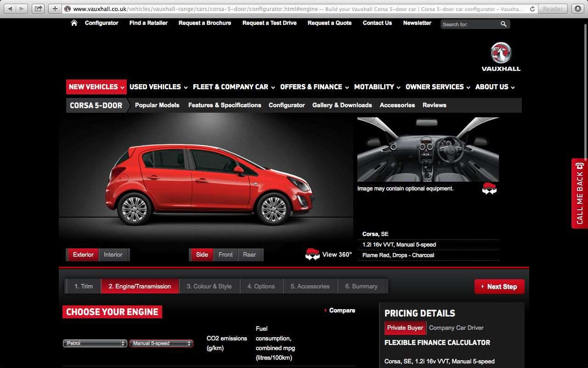Open 6. Summary tab
This screenshot has height=368, width=588.
(361, 286)
